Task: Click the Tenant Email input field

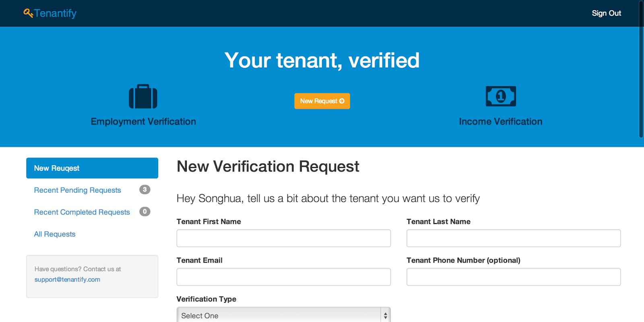Action: click(283, 277)
